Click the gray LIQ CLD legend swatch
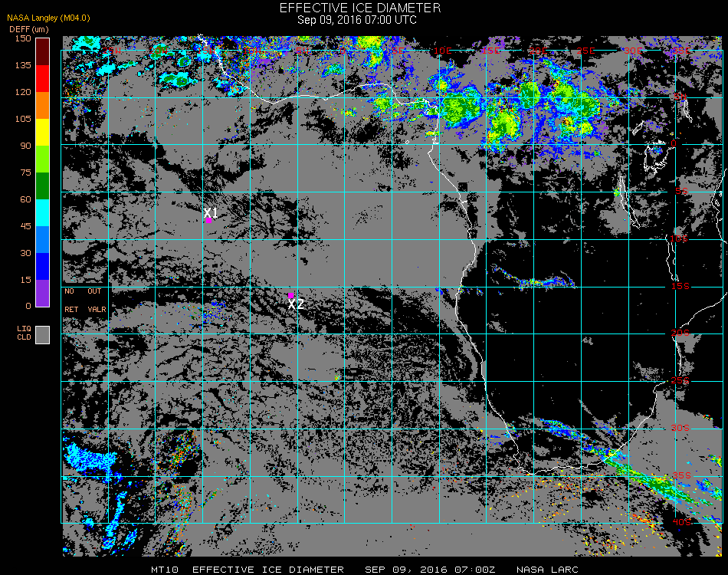The image size is (728, 575). 43,335
